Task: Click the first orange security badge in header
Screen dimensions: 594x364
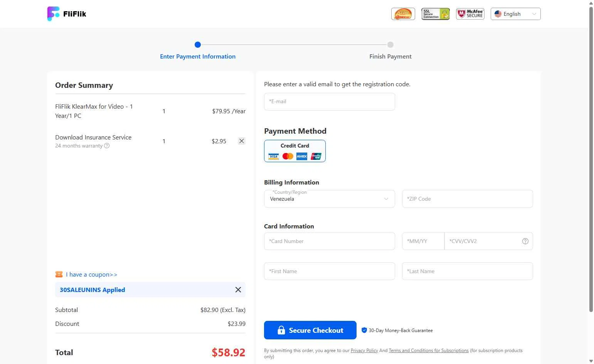Action: pos(403,14)
